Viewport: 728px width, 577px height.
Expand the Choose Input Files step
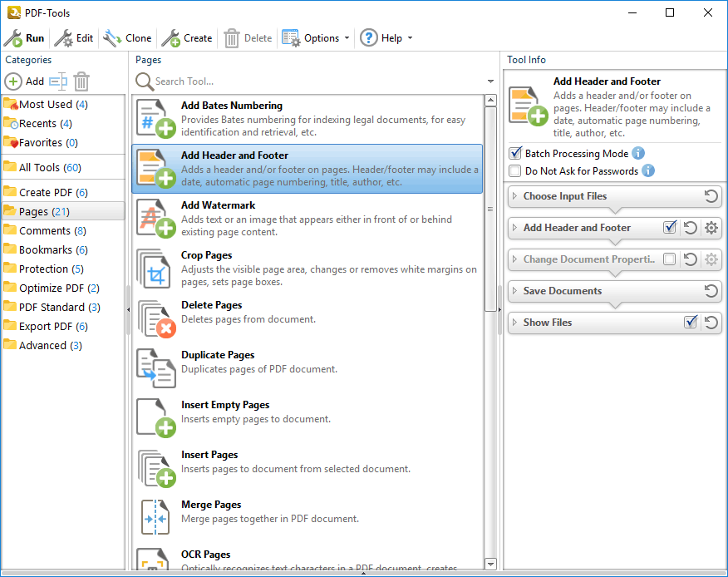(x=514, y=196)
